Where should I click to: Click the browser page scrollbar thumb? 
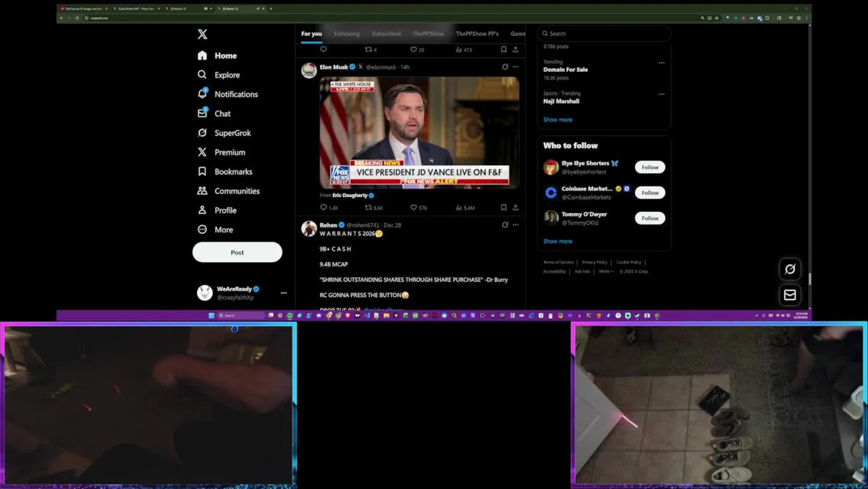click(810, 279)
